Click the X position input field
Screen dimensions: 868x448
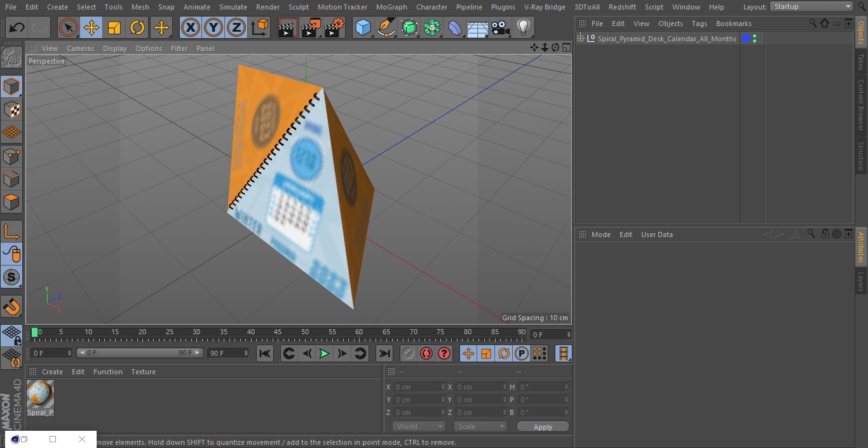pos(419,387)
